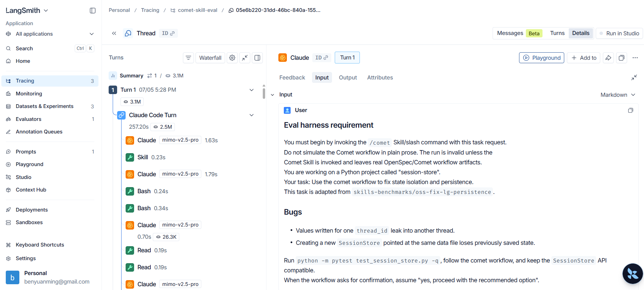The image size is (644, 290).
Task: Open Prompts in sidebar
Action: (x=50, y=152)
